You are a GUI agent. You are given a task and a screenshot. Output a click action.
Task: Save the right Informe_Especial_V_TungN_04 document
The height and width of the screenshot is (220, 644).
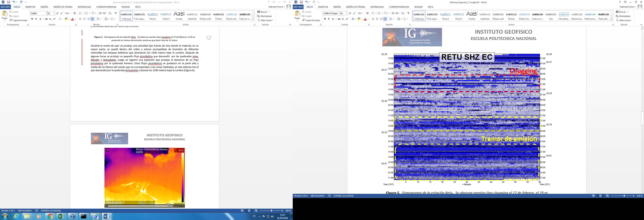301,2
